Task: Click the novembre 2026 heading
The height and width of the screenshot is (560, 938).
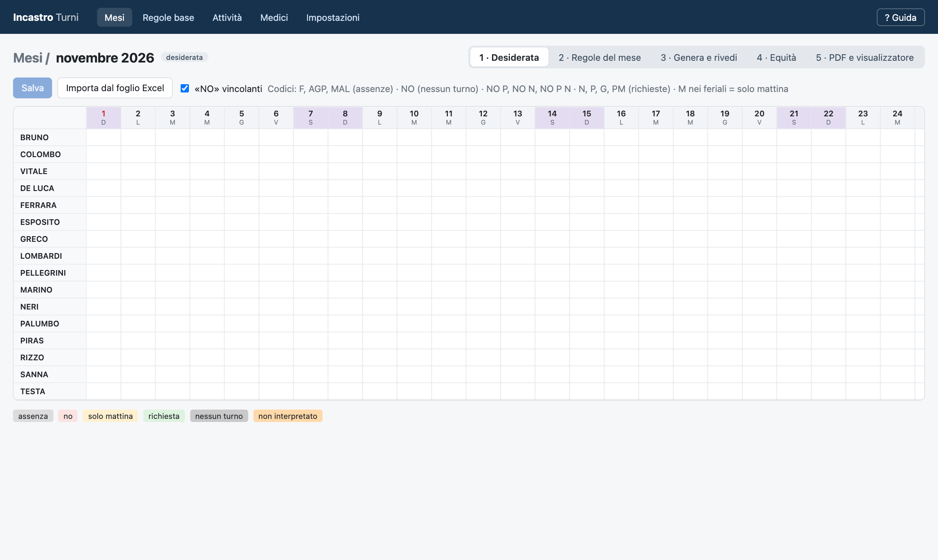Action: click(105, 58)
